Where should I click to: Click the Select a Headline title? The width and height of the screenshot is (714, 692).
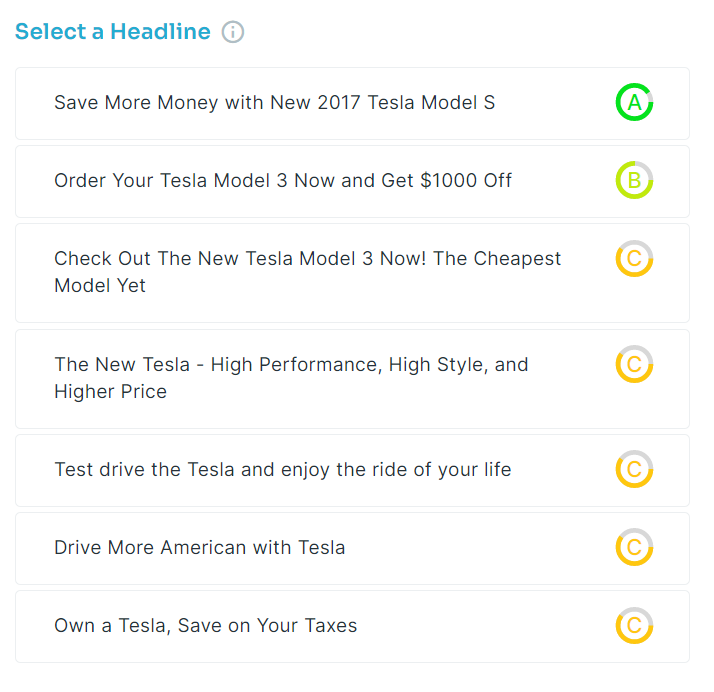(112, 31)
